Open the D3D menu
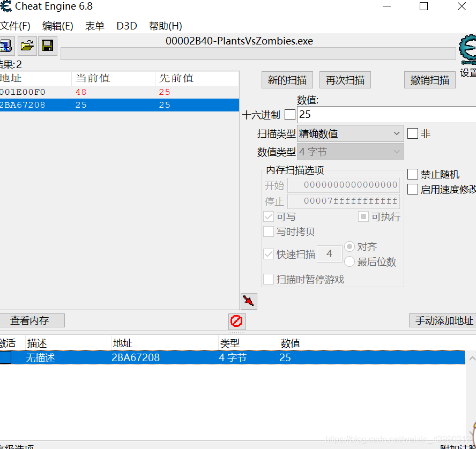Screen dimensions: 476x449 click(127, 25)
